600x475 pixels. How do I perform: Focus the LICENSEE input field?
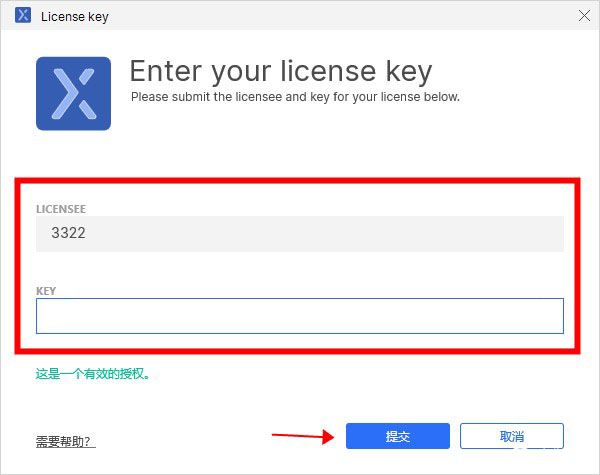[300, 233]
